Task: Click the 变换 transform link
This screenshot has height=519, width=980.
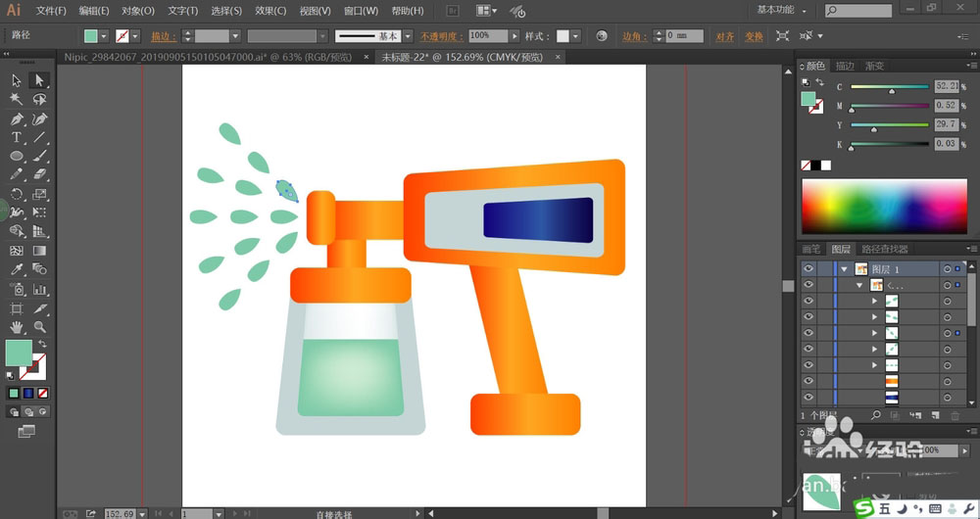Action: pyautogui.click(x=754, y=36)
